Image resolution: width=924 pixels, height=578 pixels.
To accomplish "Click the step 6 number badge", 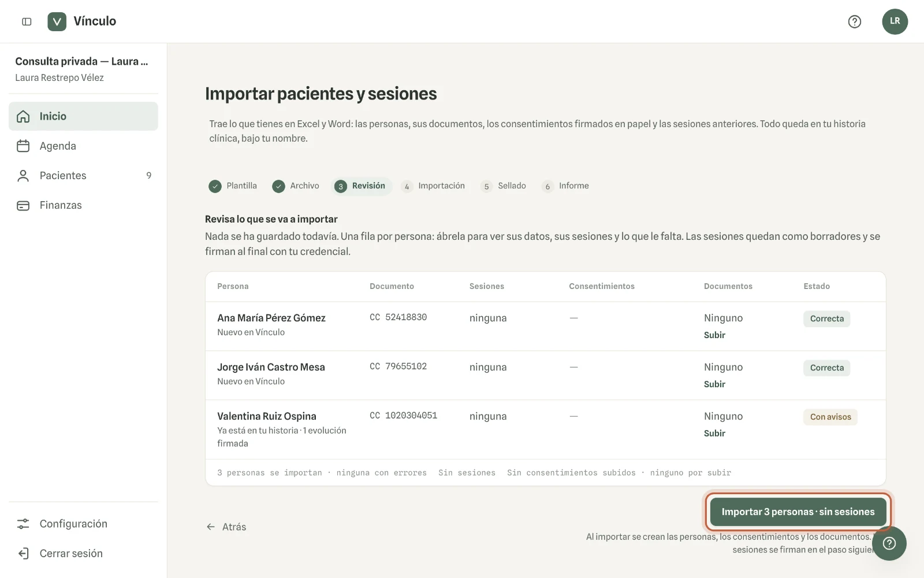I will (547, 186).
